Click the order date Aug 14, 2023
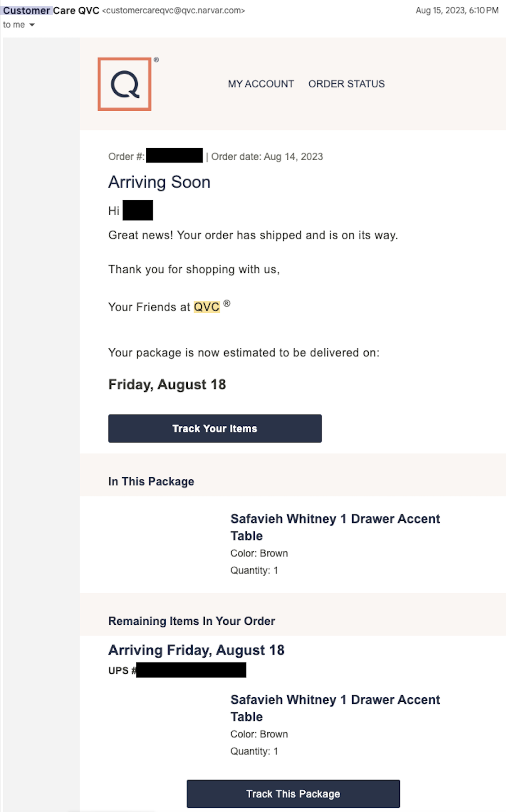The width and height of the screenshot is (506, 812). point(293,157)
